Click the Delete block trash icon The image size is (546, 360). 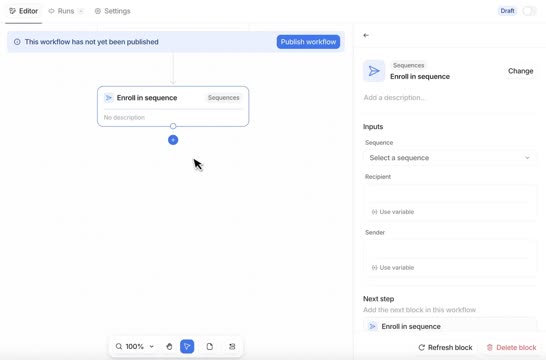click(490, 347)
